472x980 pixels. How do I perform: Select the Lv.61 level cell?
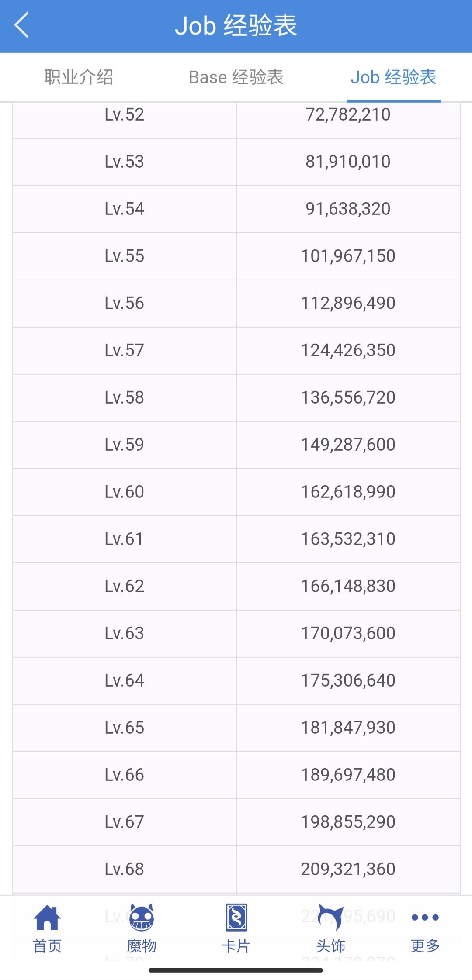click(x=124, y=539)
